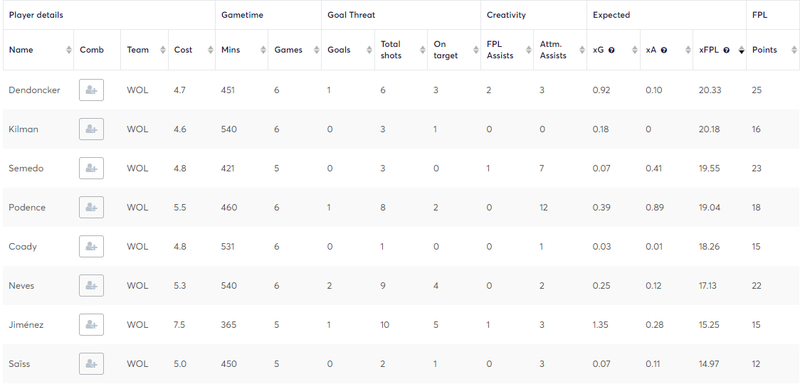Add Semedo to comparison
The width and height of the screenshot is (800, 384).
point(91,168)
